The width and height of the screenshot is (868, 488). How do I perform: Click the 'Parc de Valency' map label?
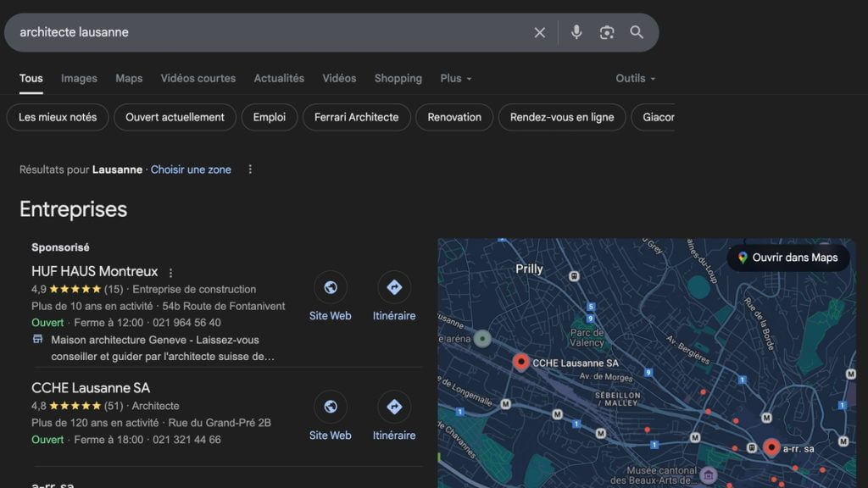587,337
